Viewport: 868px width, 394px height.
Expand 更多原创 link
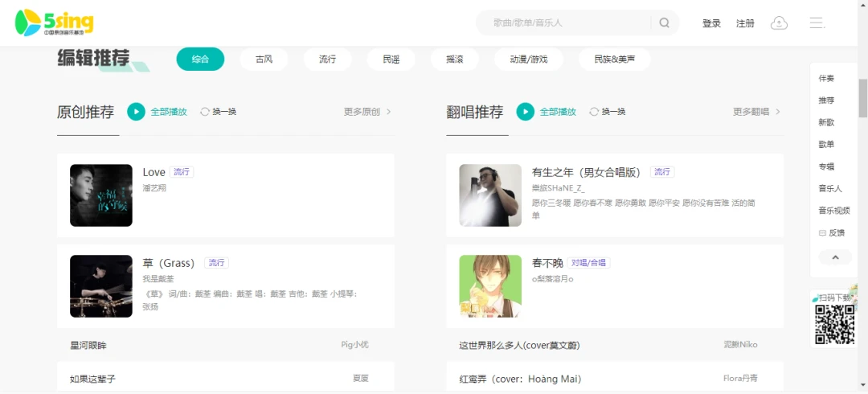tap(367, 112)
